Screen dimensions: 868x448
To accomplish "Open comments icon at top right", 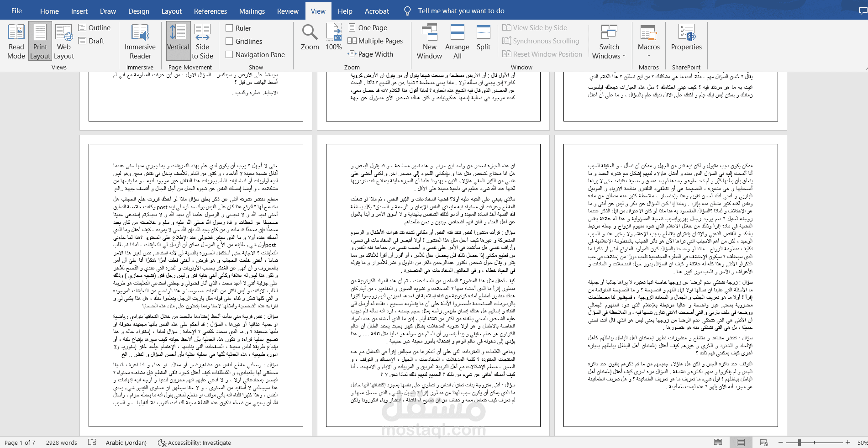I will pyautogui.click(x=863, y=11).
